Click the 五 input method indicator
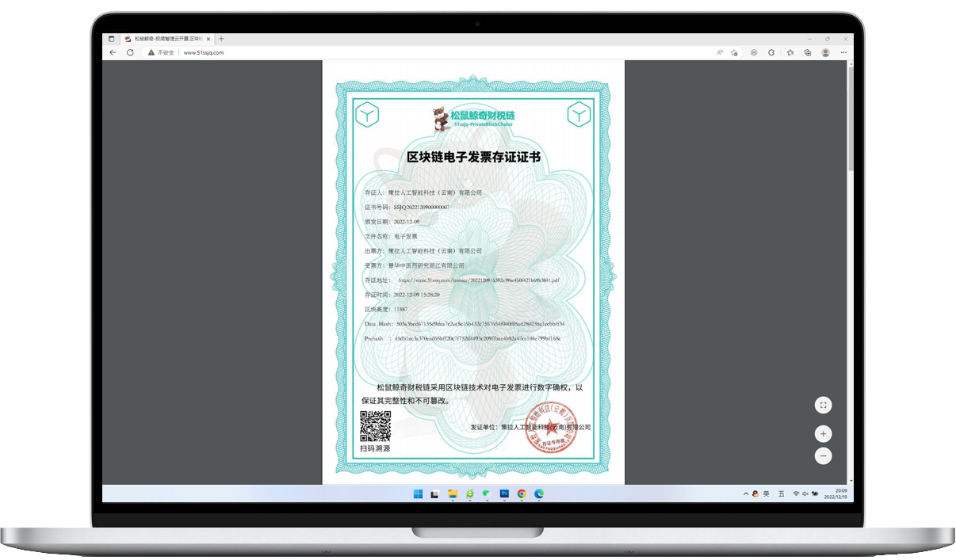 pos(781,494)
